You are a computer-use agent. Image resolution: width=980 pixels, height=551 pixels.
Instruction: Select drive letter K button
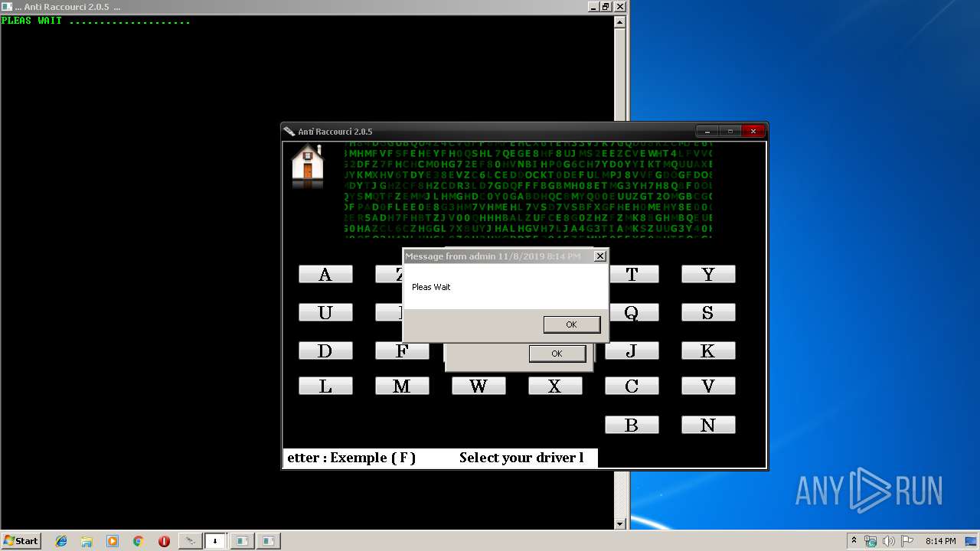coord(708,350)
